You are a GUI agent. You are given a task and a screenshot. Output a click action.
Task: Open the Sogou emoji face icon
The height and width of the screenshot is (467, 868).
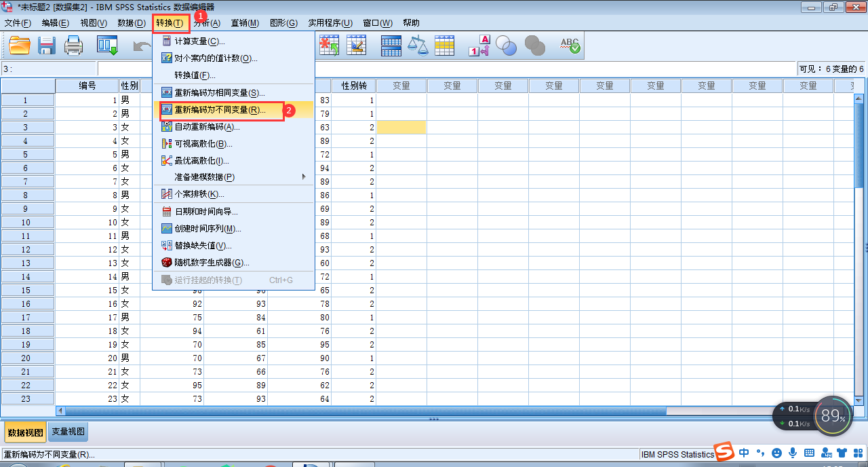pyautogui.click(x=776, y=453)
